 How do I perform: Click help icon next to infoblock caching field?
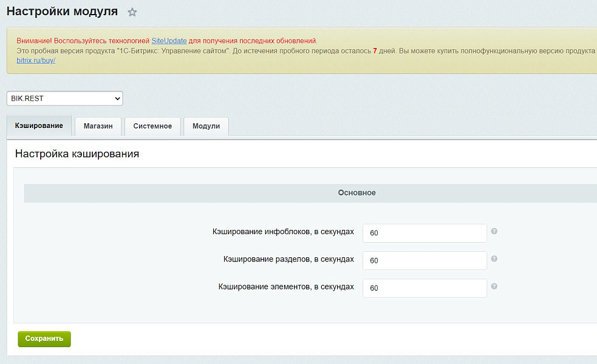494,231
